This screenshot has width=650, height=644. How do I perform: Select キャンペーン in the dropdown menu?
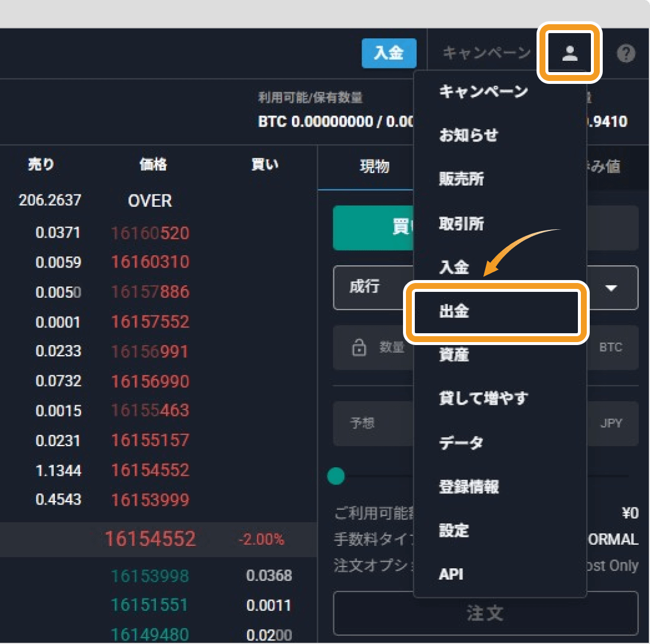tap(483, 91)
